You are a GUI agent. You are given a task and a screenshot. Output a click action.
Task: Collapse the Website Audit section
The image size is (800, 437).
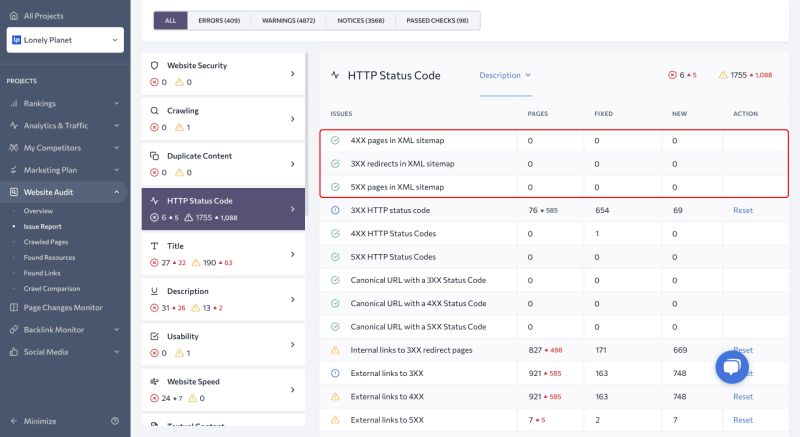point(116,192)
